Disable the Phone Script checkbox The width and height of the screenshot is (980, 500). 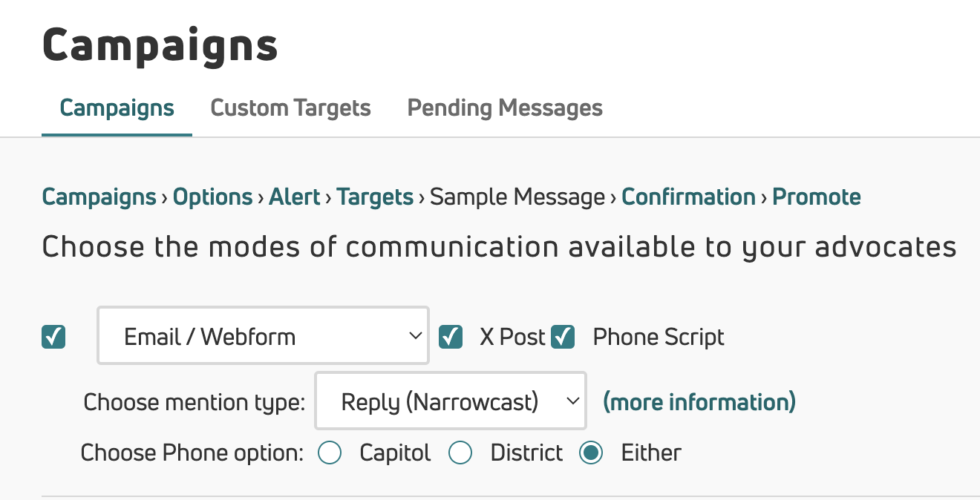563,338
